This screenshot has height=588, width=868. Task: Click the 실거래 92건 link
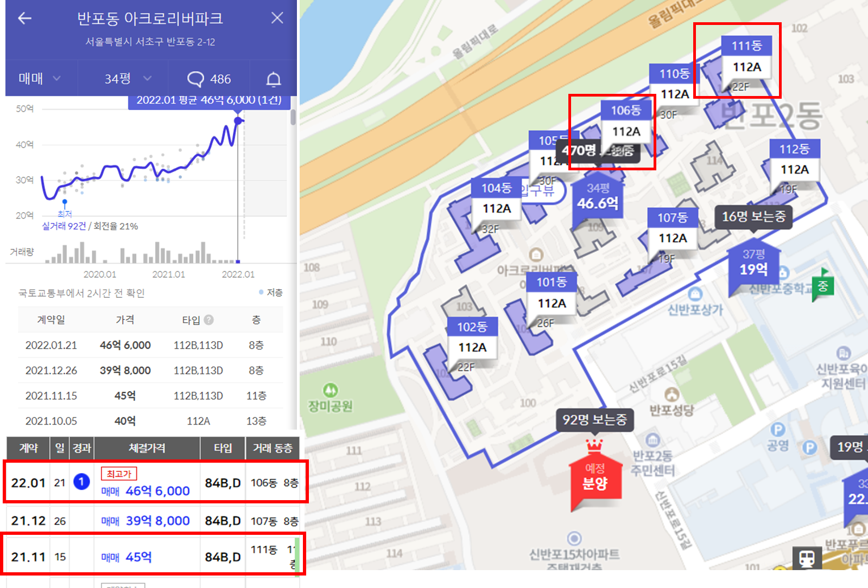coord(64,226)
